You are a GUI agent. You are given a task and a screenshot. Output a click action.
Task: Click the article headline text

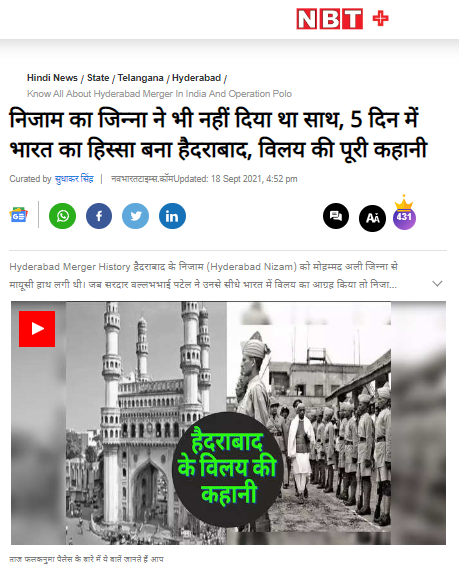pyautogui.click(x=218, y=134)
